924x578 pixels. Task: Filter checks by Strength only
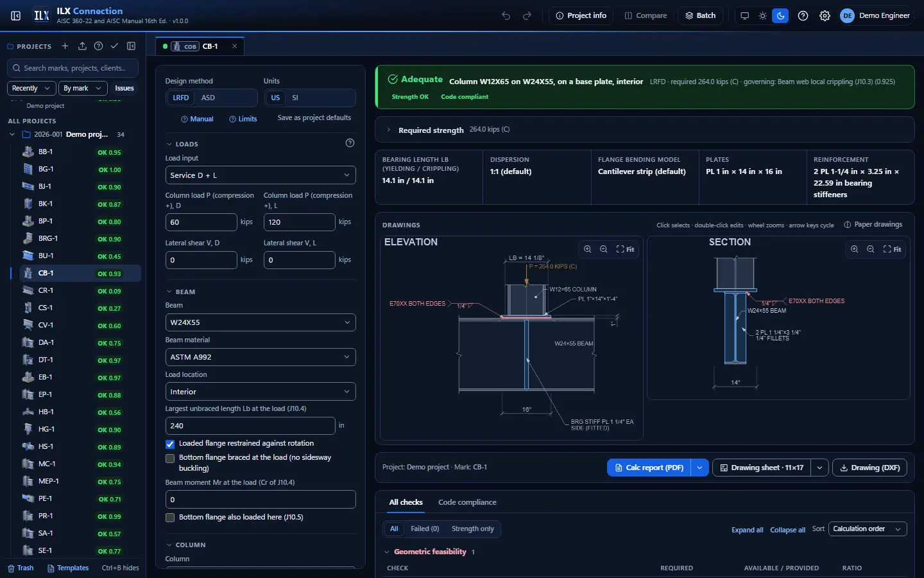click(473, 529)
